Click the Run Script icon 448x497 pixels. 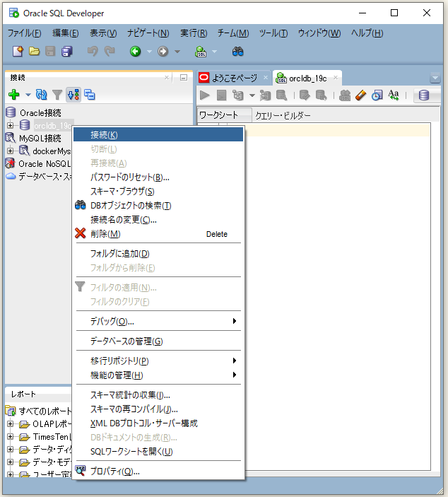click(x=221, y=95)
